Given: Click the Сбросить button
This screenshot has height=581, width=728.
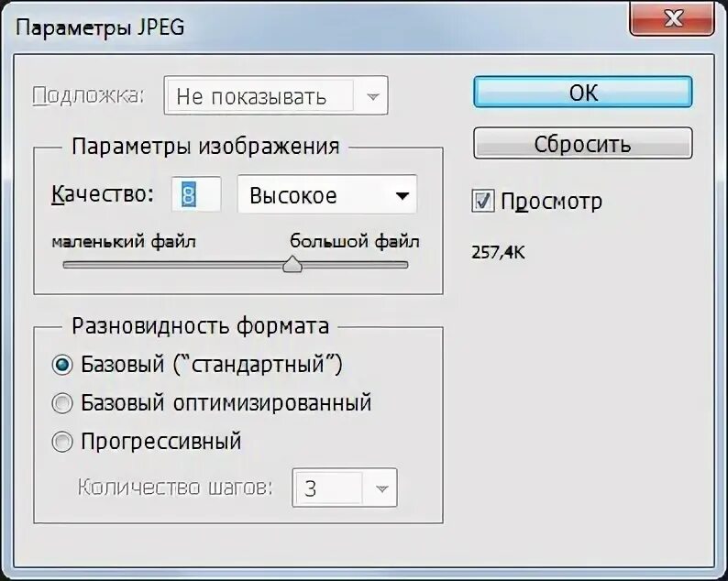Looking at the screenshot, I should click(x=583, y=143).
